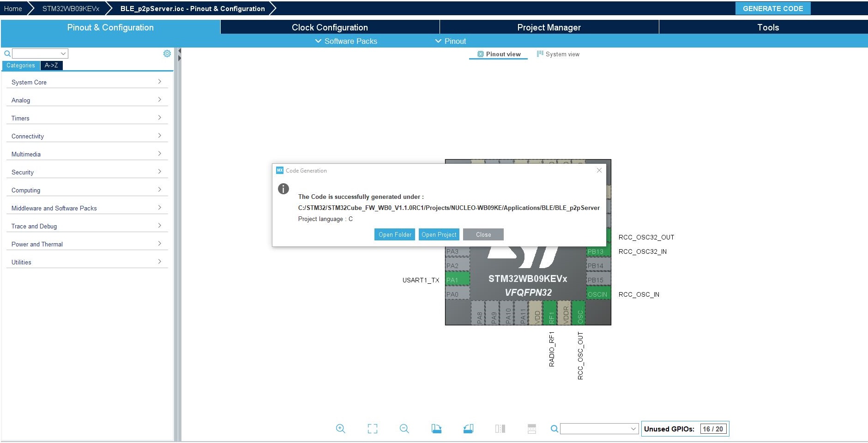Expand the System Core category
Screen dimensions: 868x443
pyautogui.click(x=87, y=82)
